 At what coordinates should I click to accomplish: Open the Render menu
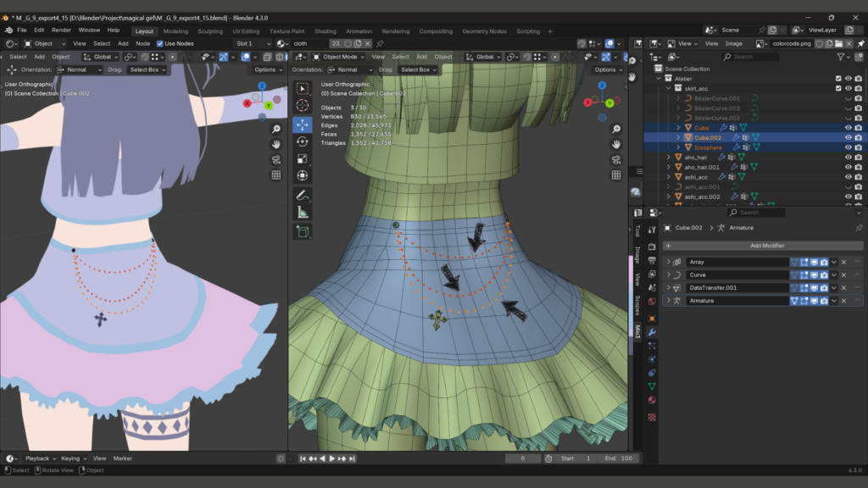pyautogui.click(x=61, y=30)
